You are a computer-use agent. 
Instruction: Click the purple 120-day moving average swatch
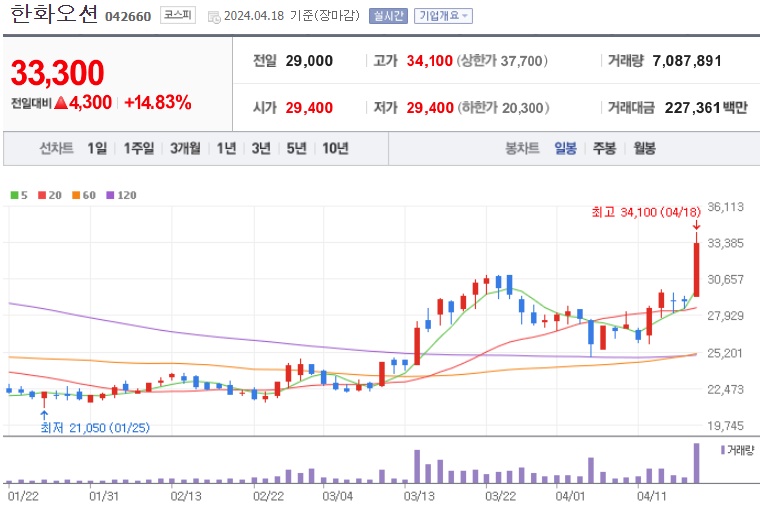(110, 195)
